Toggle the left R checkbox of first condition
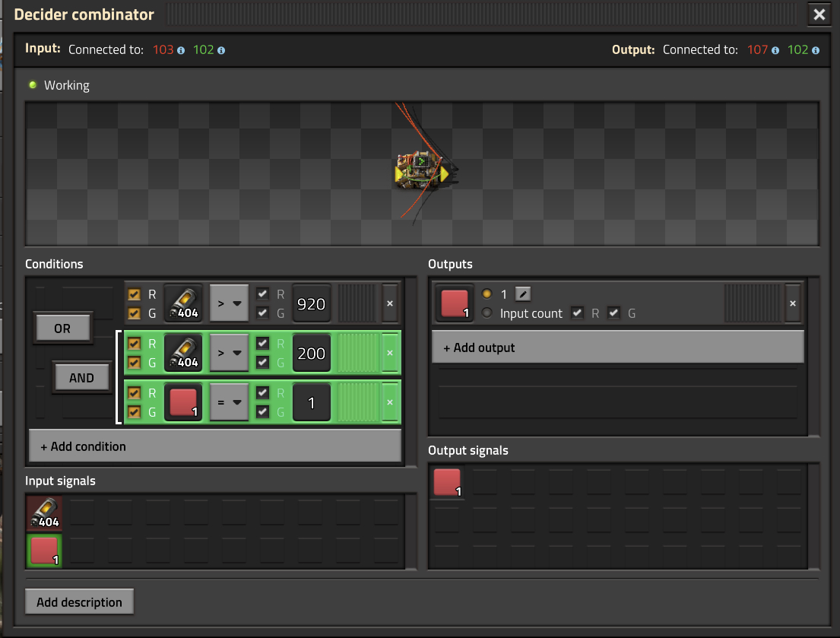Screen dimensions: 840x638 point(135,294)
